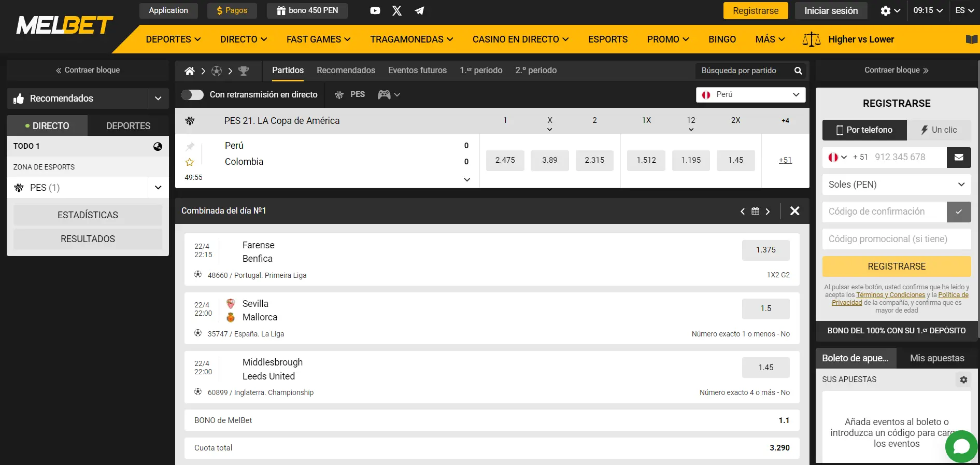This screenshot has width=980, height=465.
Task: Open the ESPORTS menu item
Action: [x=607, y=39]
